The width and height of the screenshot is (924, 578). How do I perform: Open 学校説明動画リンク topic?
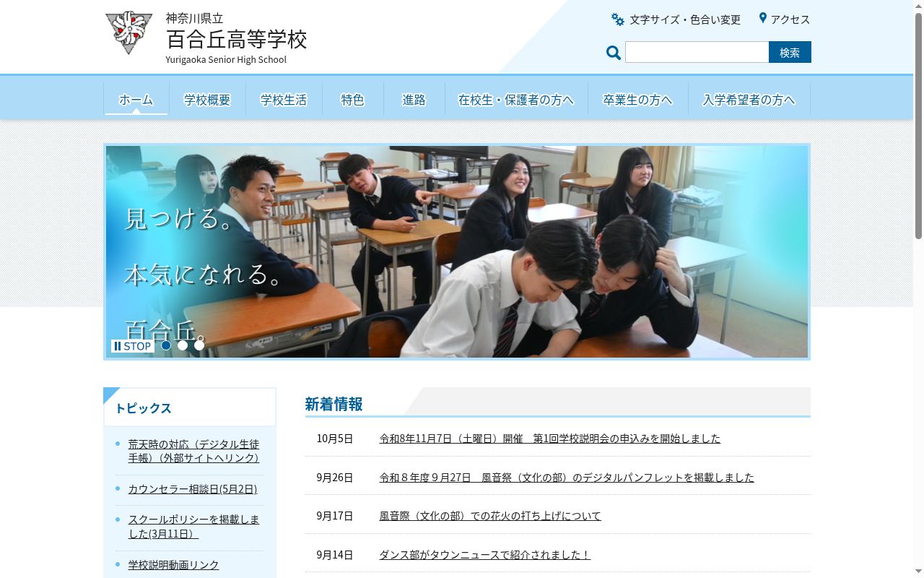[173, 565]
